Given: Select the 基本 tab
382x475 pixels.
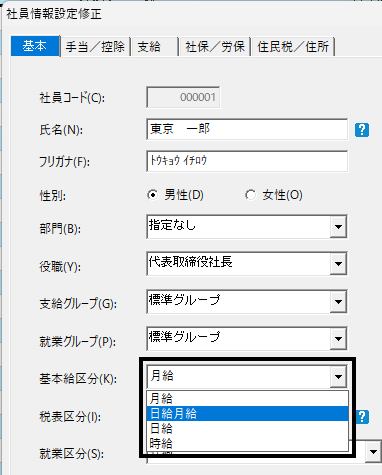Looking at the screenshot, I should 35,46.
